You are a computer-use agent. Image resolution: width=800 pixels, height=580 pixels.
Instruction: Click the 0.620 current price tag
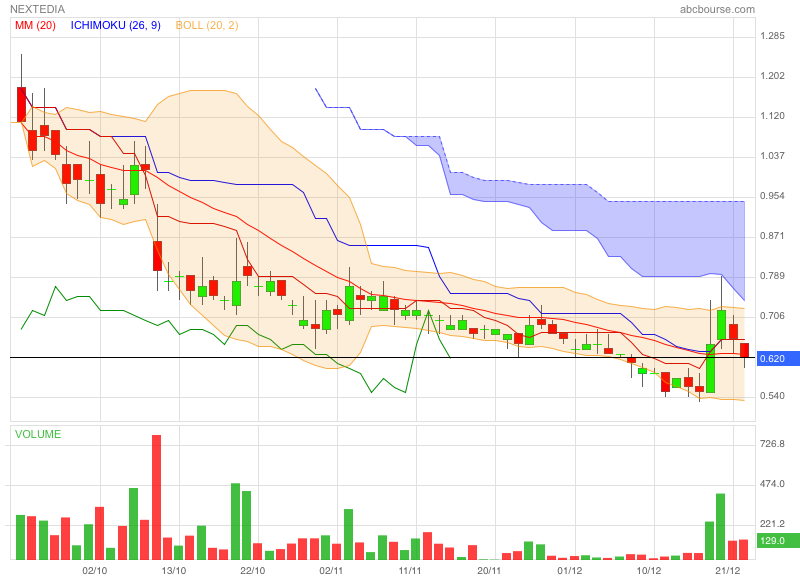pyautogui.click(x=778, y=359)
